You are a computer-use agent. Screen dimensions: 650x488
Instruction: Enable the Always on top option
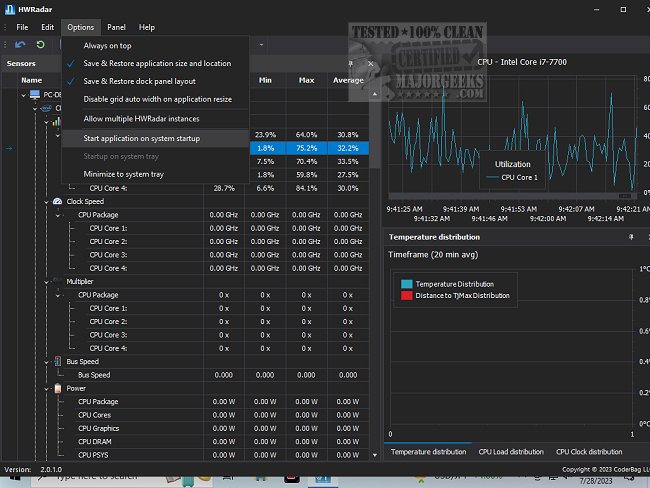pyautogui.click(x=108, y=46)
